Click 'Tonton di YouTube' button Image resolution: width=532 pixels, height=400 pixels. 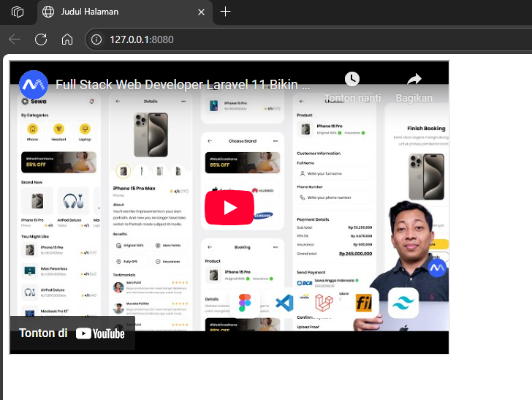(x=72, y=333)
